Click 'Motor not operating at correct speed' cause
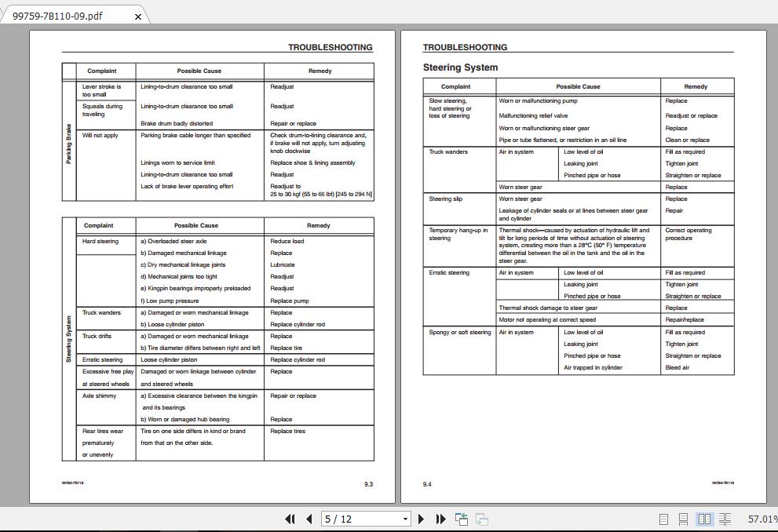Screen dimensions: 778x532 546,320
